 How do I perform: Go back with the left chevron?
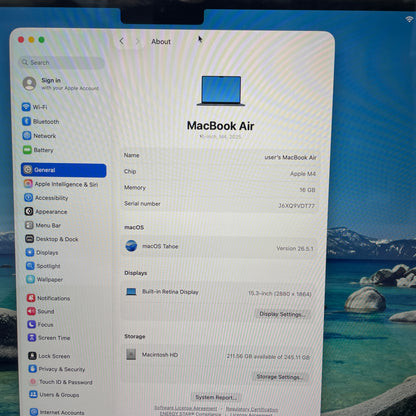pos(122,42)
